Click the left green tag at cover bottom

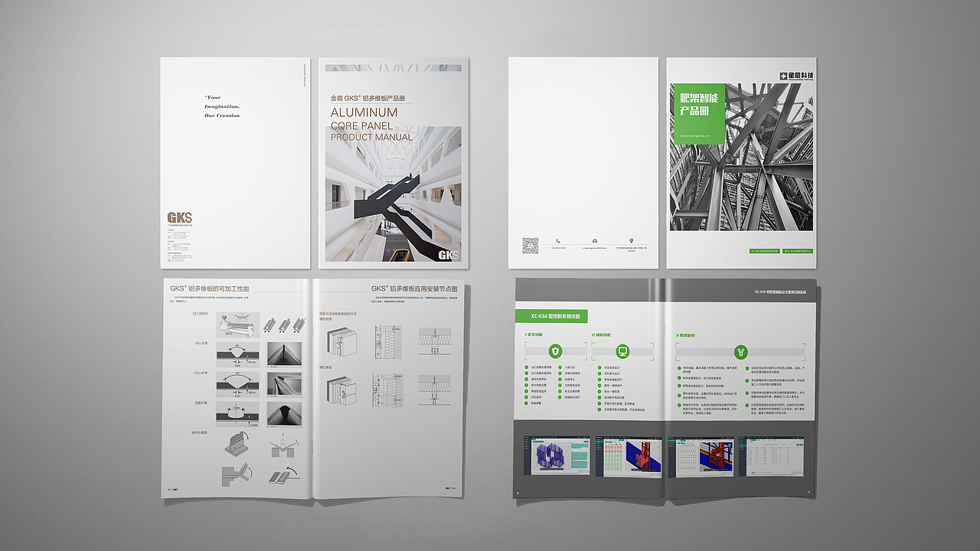(765, 251)
